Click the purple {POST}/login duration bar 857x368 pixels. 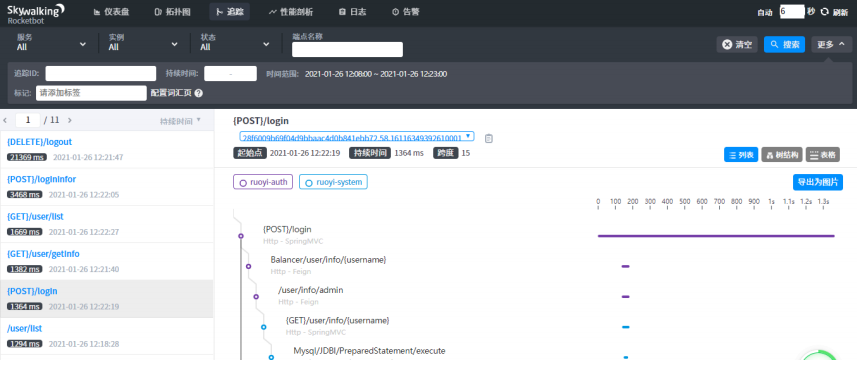tap(716, 236)
